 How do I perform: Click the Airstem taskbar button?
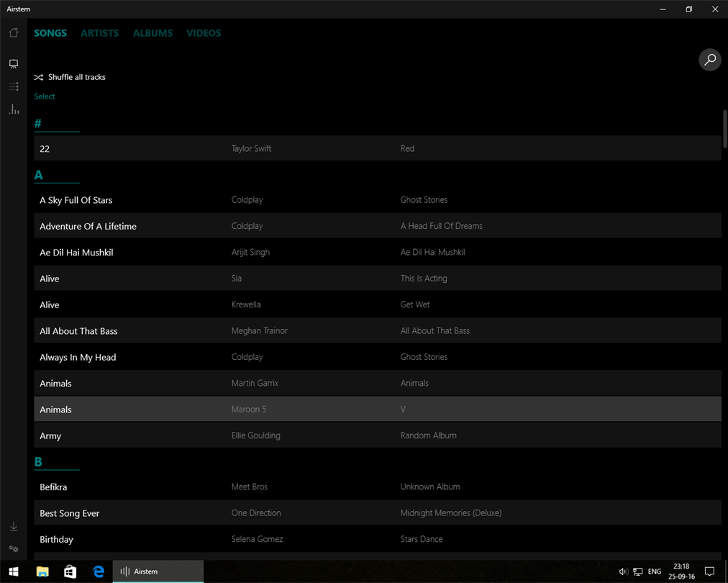point(158,571)
